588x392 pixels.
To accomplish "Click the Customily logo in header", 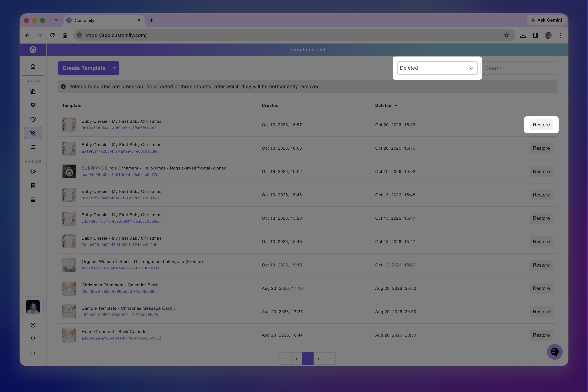I will 33,50.
